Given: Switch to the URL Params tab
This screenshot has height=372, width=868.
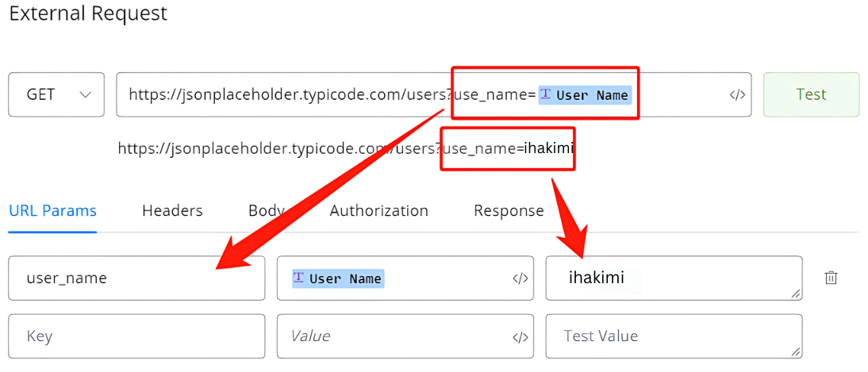Looking at the screenshot, I should pos(52,211).
